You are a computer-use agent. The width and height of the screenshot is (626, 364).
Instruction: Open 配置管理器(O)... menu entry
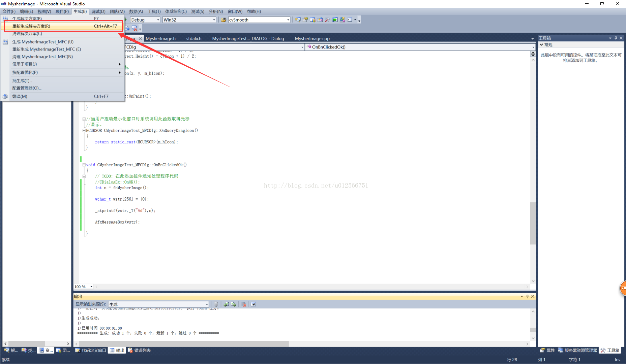point(63,88)
